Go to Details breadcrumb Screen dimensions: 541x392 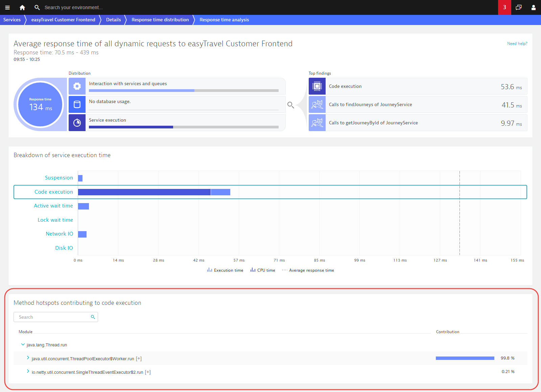pyautogui.click(x=113, y=20)
